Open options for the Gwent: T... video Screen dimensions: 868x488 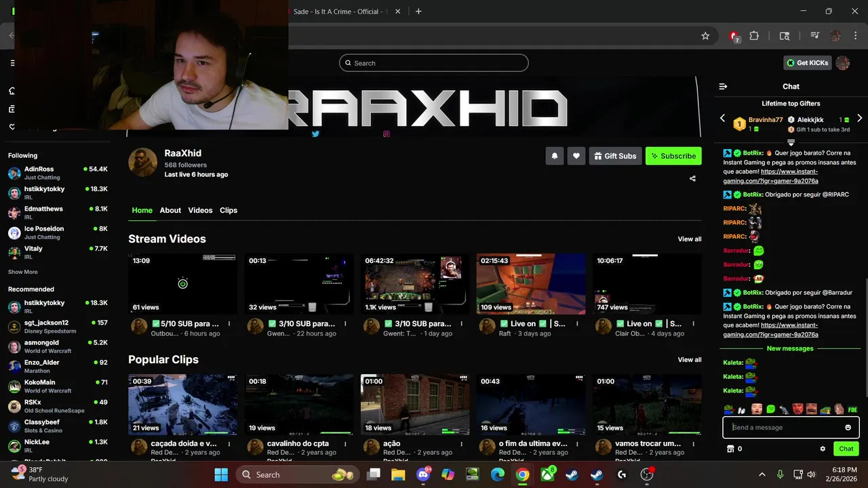point(461,324)
